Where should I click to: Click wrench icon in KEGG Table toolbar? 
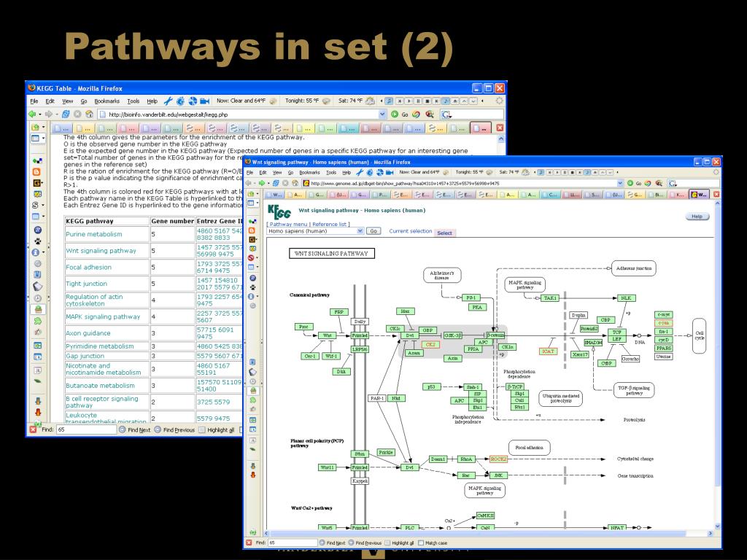[168, 101]
